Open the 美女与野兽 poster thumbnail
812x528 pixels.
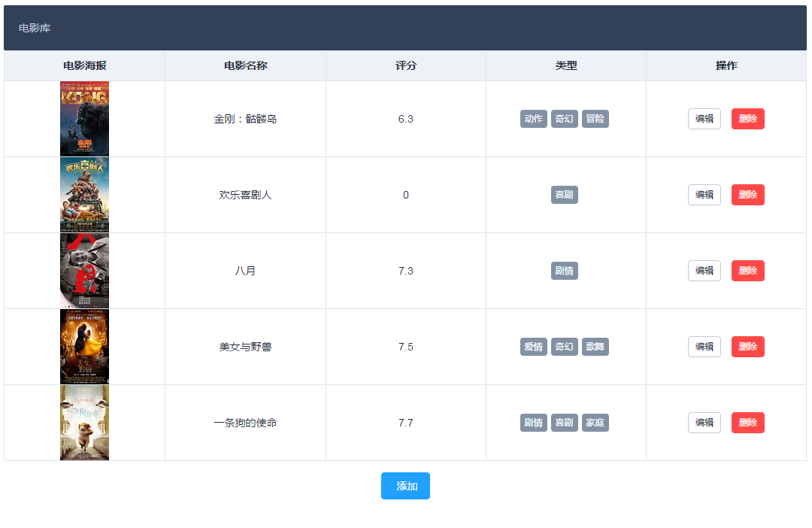(84, 346)
